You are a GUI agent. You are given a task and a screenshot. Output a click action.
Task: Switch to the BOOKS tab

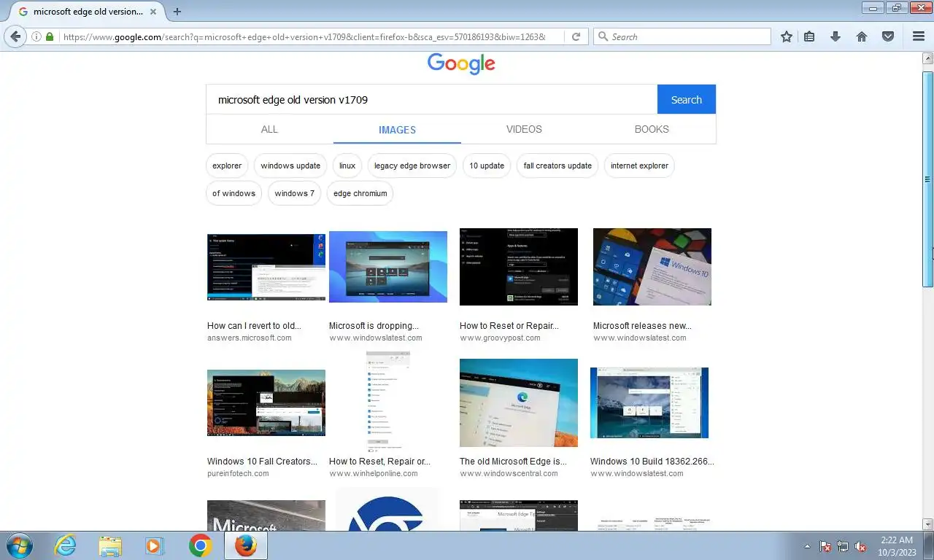(652, 129)
